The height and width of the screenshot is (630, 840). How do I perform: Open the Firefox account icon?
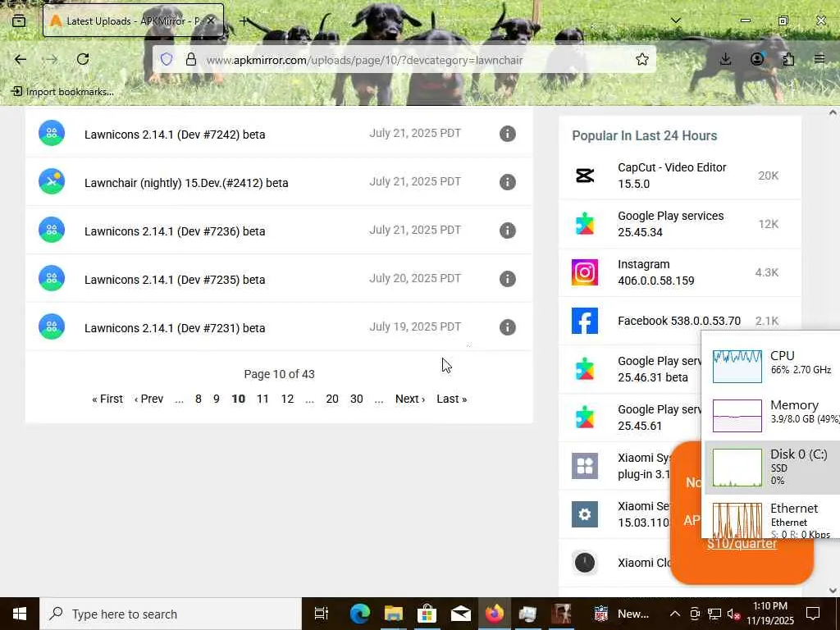click(x=757, y=59)
